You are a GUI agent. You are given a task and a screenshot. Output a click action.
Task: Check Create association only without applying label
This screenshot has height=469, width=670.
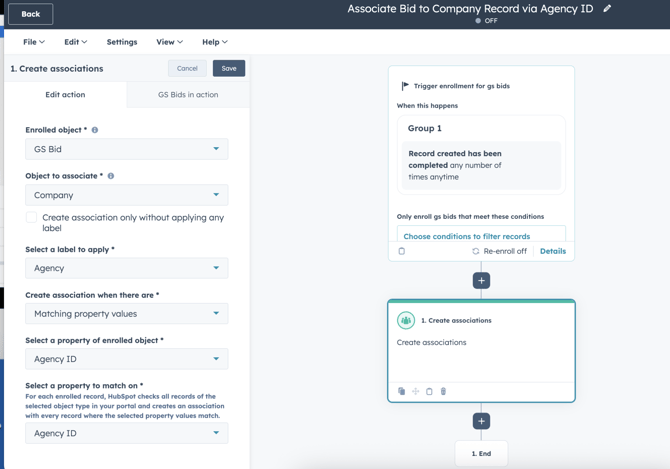31,217
